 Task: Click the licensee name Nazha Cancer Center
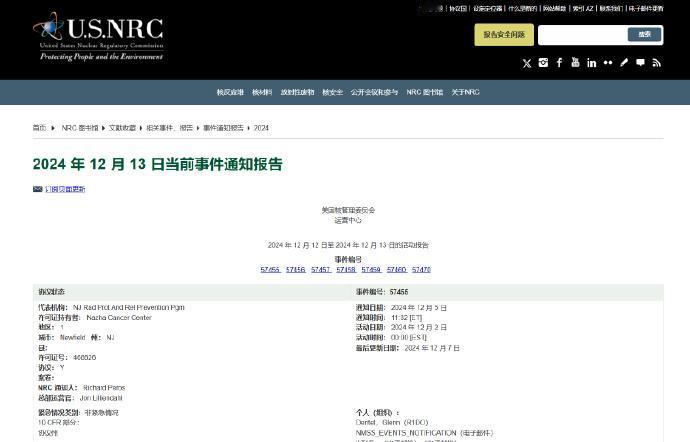119,317
